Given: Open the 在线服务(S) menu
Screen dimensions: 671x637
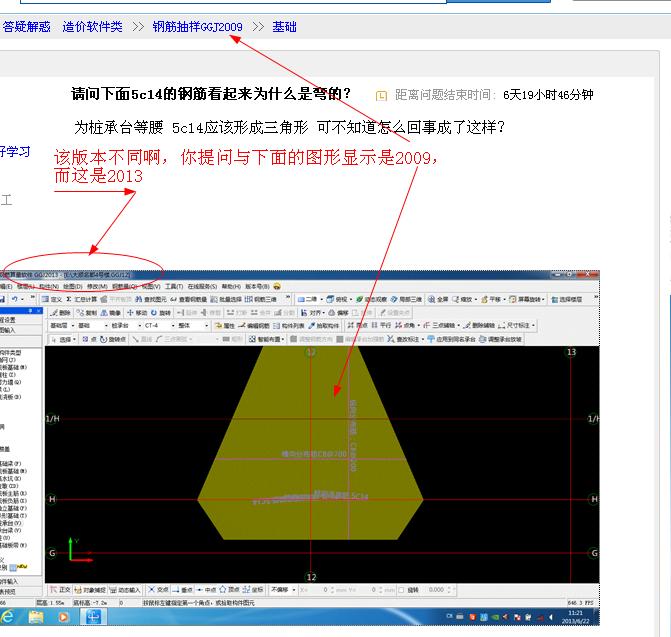Looking at the screenshot, I should [202, 286].
